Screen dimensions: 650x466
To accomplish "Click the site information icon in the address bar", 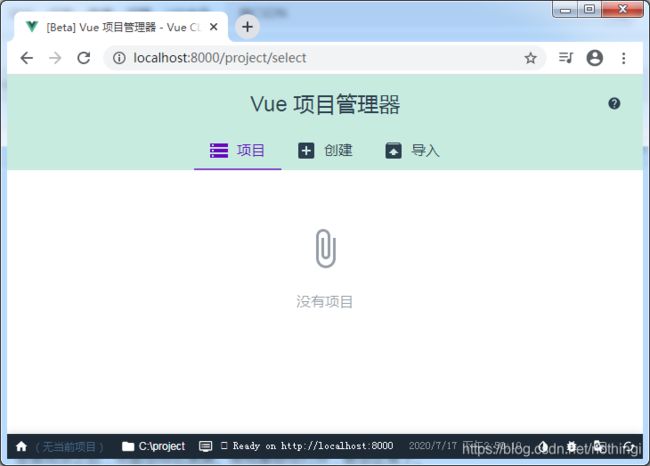I will coord(119,58).
